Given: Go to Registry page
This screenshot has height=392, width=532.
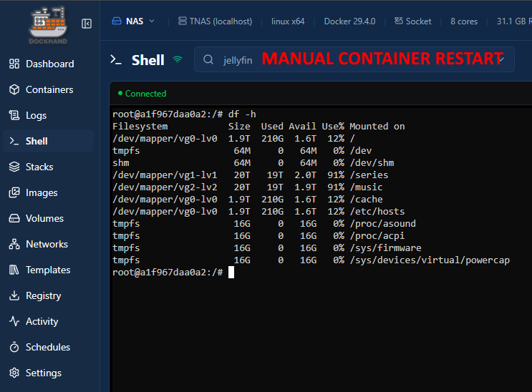Looking at the screenshot, I should click(49, 295).
